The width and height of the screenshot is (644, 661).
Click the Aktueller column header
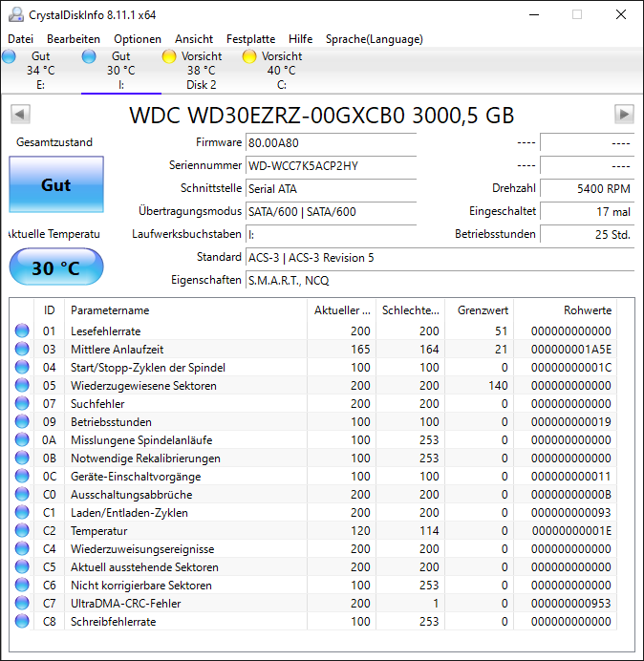(x=342, y=310)
